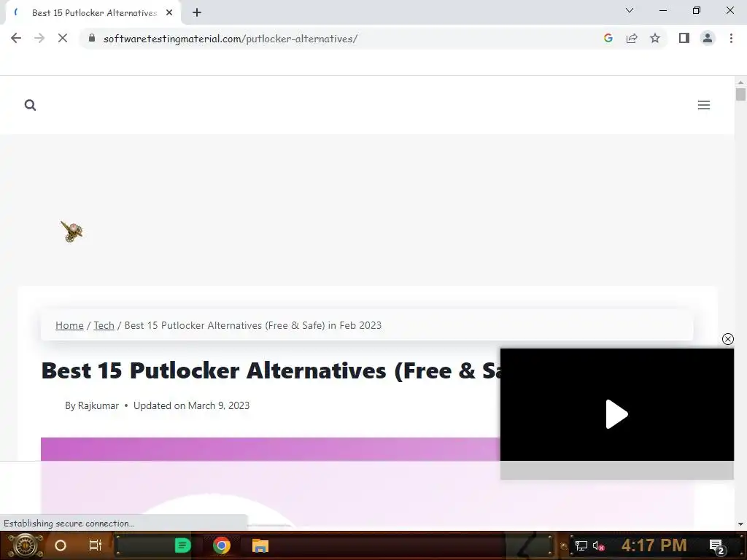
Task: Click the article title heading
Action: pyautogui.click(x=271, y=371)
